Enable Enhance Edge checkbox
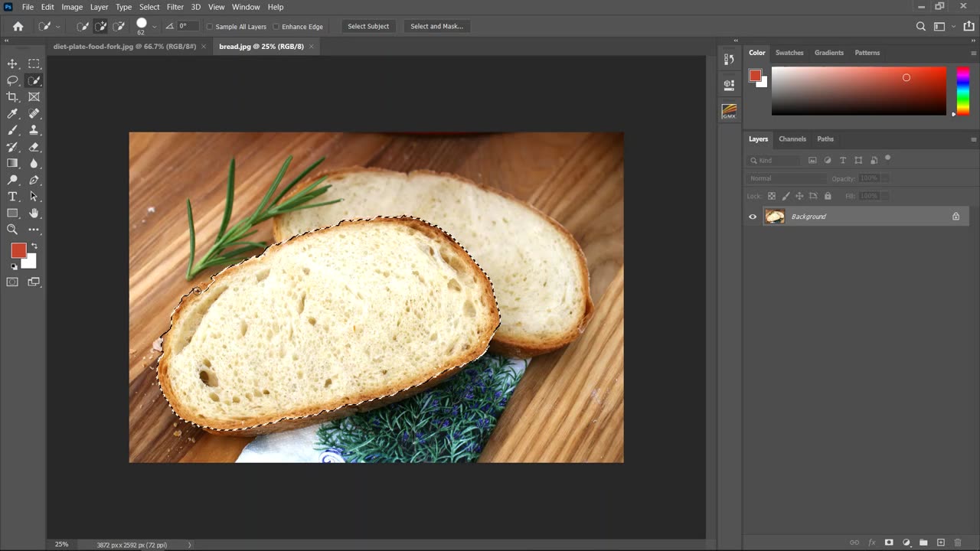The width and height of the screenshot is (980, 551). (x=276, y=27)
